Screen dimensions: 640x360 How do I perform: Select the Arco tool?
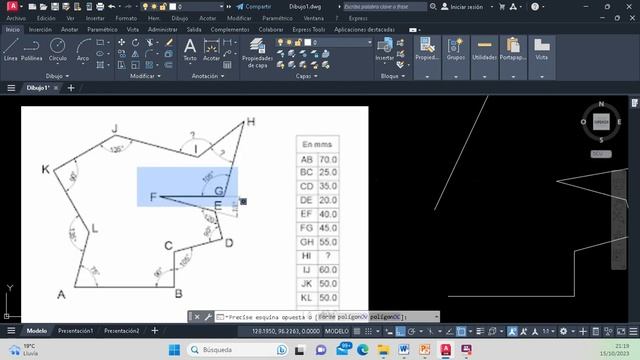pyautogui.click(x=83, y=49)
